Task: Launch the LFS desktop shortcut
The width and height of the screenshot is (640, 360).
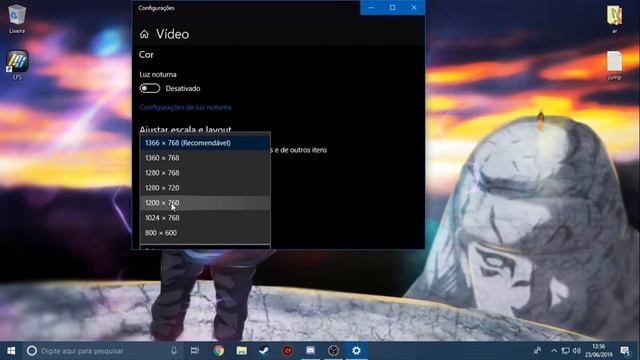Action: click(x=17, y=64)
